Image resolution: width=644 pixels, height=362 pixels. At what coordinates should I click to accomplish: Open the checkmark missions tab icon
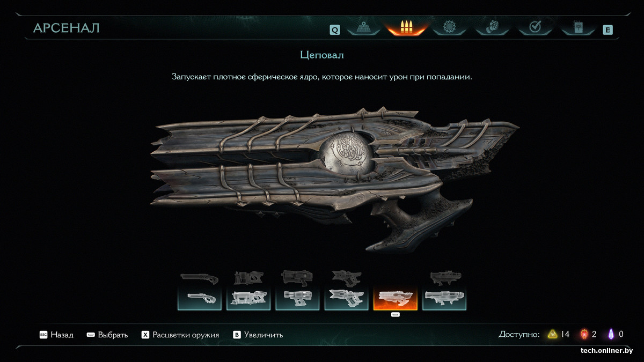535,27
